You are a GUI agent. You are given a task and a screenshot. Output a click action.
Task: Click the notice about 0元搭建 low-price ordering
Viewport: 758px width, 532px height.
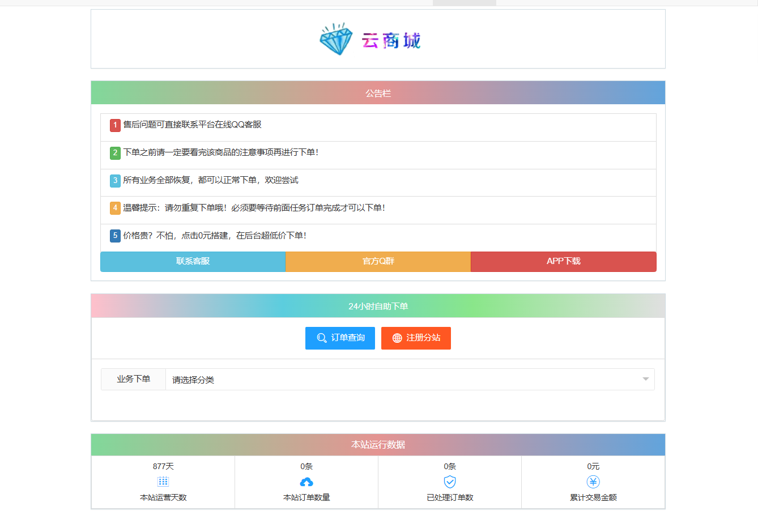(216, 235)
